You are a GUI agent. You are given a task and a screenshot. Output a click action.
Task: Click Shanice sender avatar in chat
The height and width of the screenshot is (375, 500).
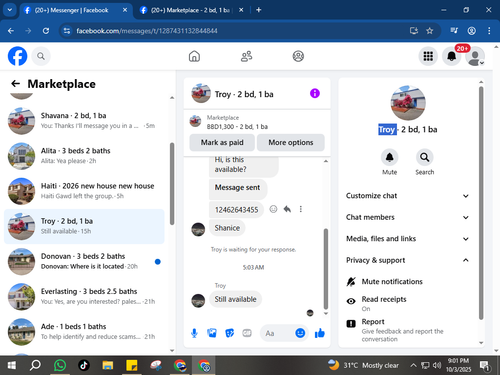coord(198,229)
